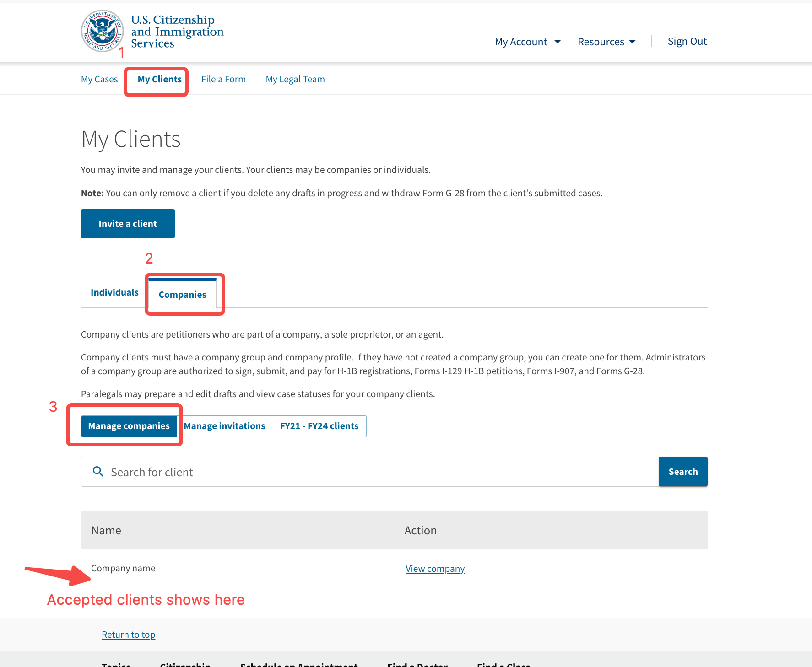This screenshot has width=812, height=667.
Task: Sign out of the account
Action: tap(687, 42)
